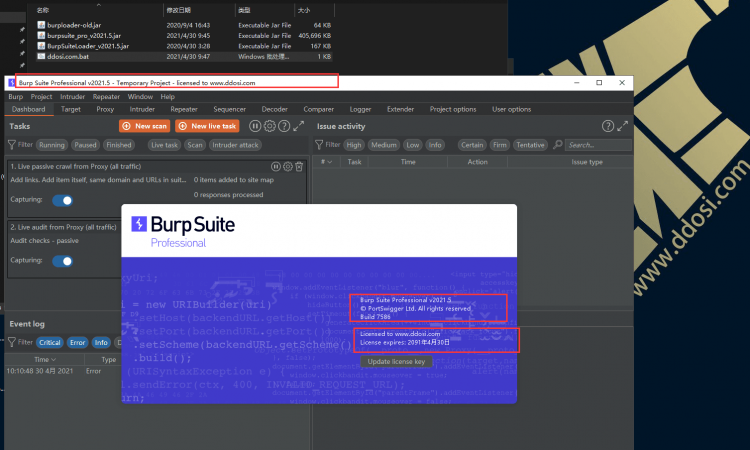Toggle the Tentative confidence filter

point(530,145)
